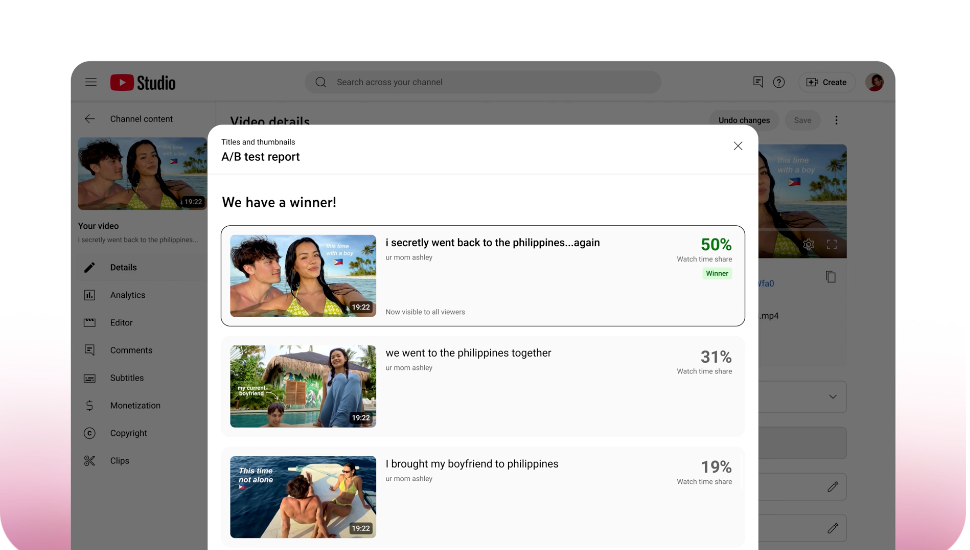Click the Comments sidebar icon
The image size is (970, 550).
point(90,350)
